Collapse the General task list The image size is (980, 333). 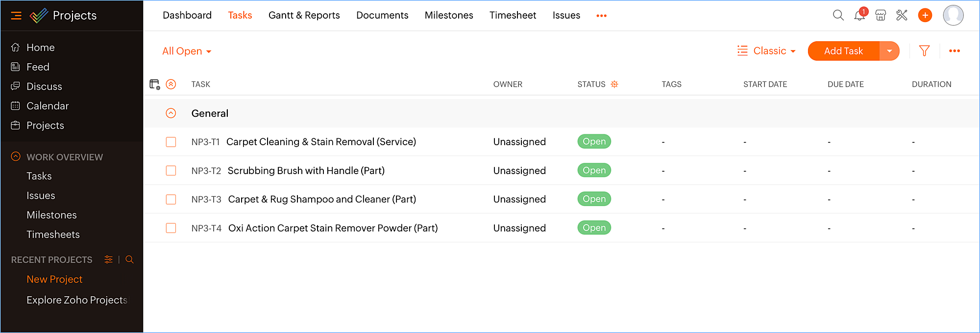point(171,113)
